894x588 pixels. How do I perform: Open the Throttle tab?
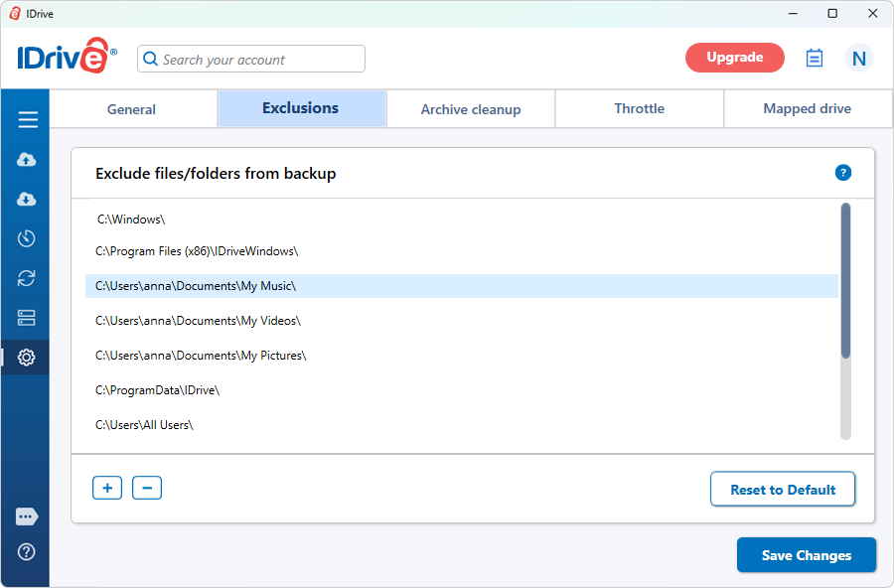tap(640, 109)
